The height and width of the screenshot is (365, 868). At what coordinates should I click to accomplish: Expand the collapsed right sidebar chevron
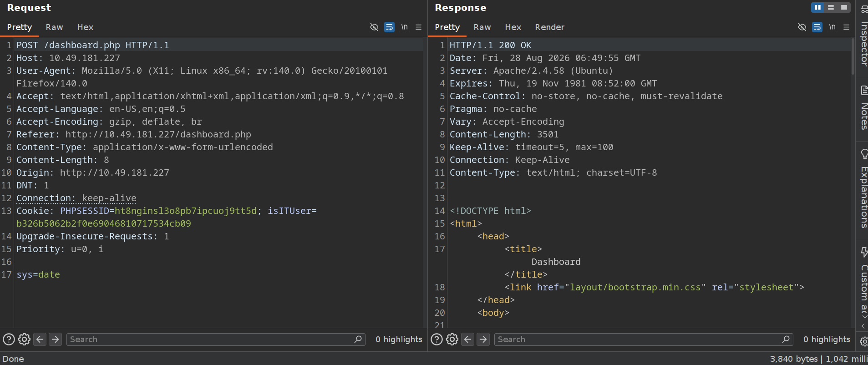(x=863, y=326)
